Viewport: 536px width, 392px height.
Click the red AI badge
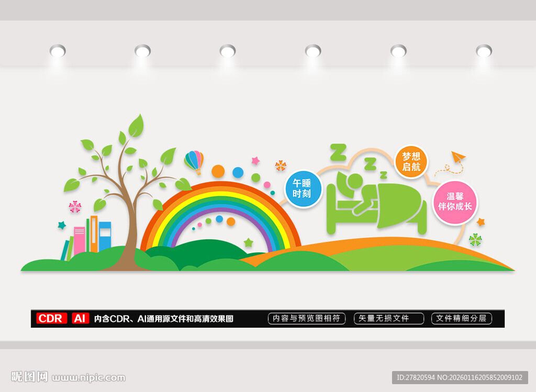tap(81, 318)
